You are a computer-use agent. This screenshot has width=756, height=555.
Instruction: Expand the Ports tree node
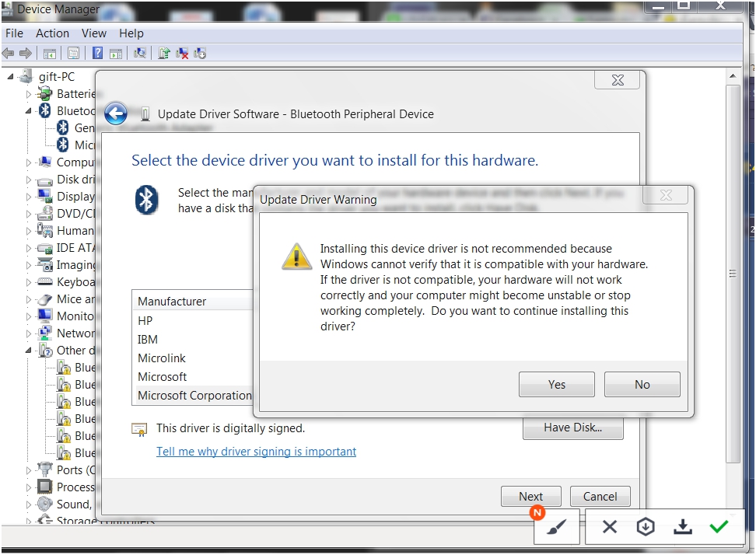(29, 470)
